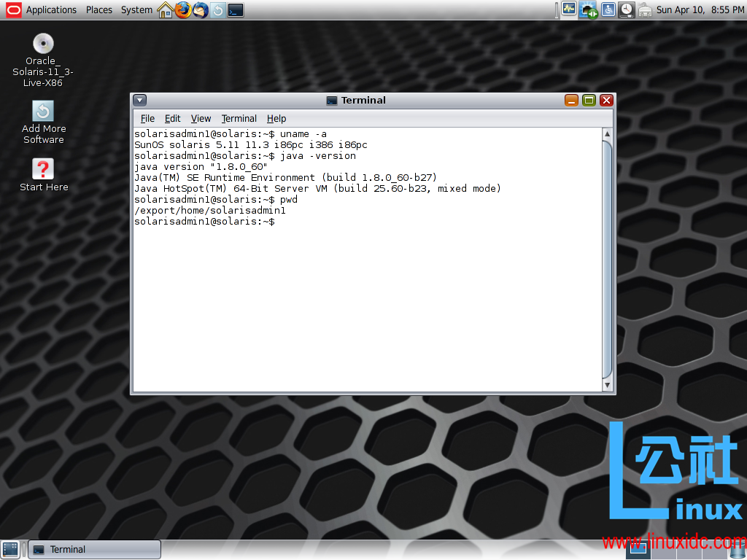Open the Update Manager panel launcher

218,9
